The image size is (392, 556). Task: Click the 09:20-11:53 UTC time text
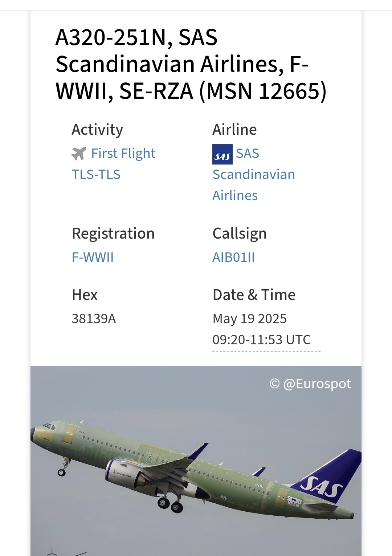[261, 340]
